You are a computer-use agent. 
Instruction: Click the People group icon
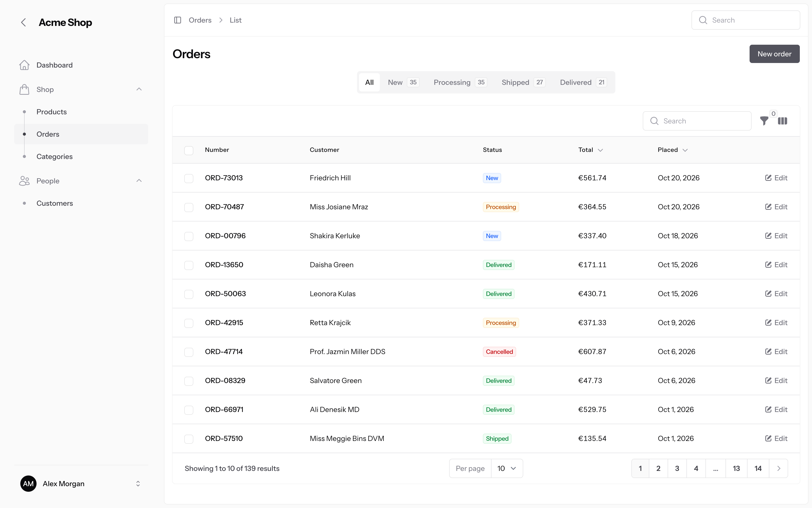click(24, 181)
